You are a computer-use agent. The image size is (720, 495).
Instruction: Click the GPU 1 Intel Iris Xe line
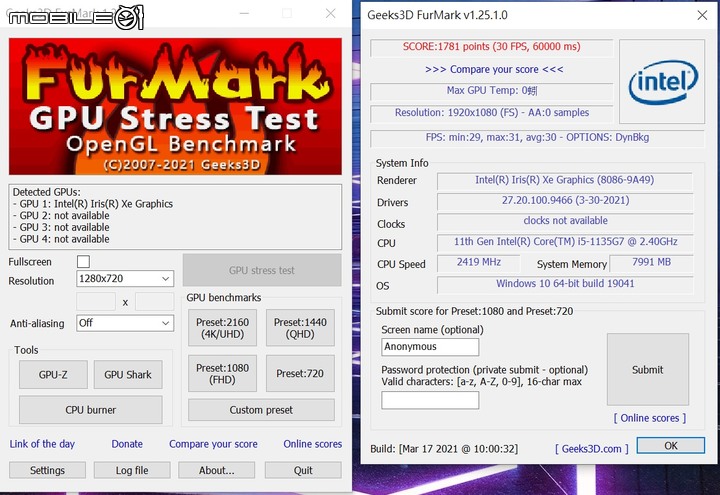tap(93, 204)
